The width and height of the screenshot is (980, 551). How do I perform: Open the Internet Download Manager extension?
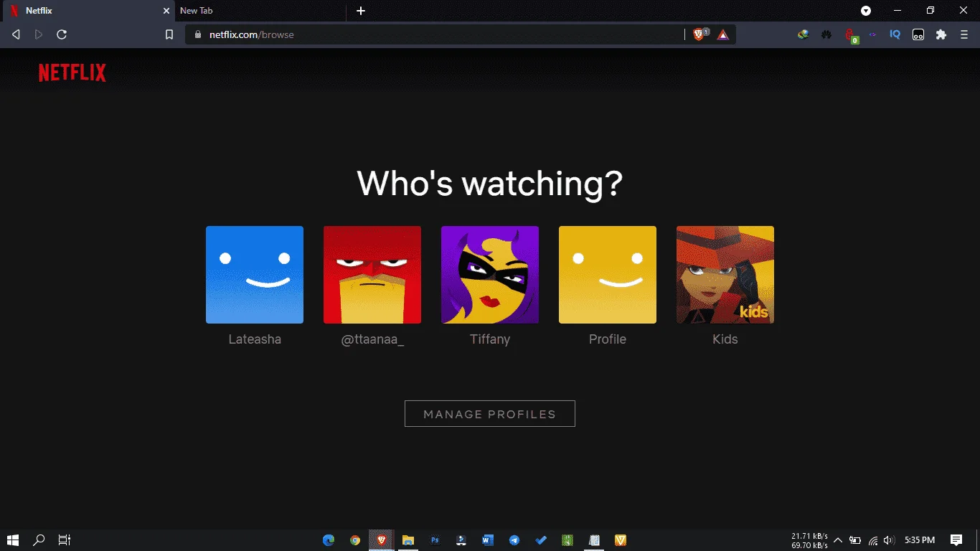coord(804,34)
